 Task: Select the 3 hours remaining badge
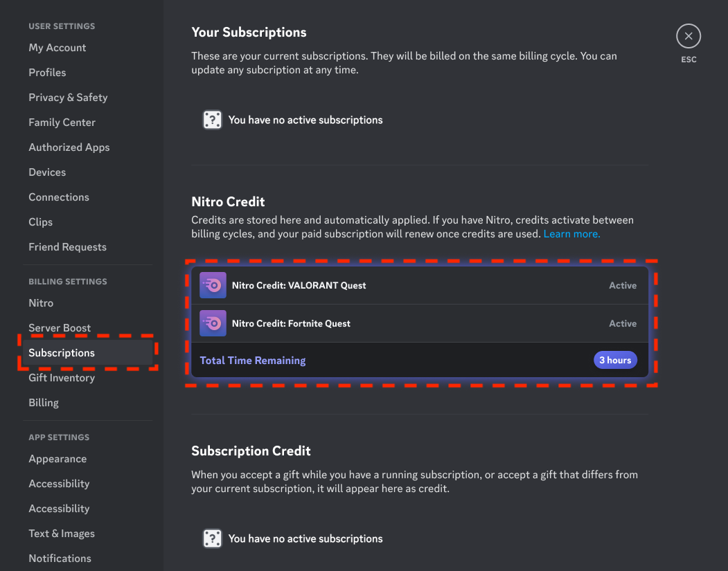pyautogui.click(x=615, y=360)
